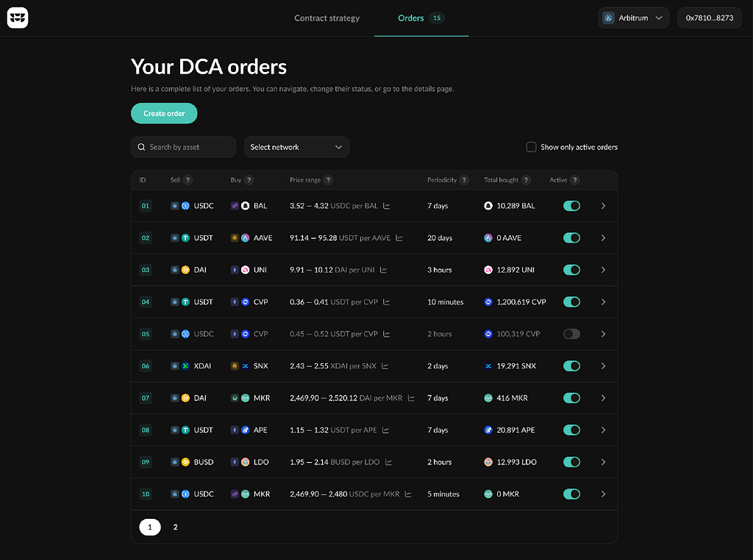Click the help icon next to Sell column
This screenshot has width=753, height=560.
pyautogui.click(x=188, y=180)
